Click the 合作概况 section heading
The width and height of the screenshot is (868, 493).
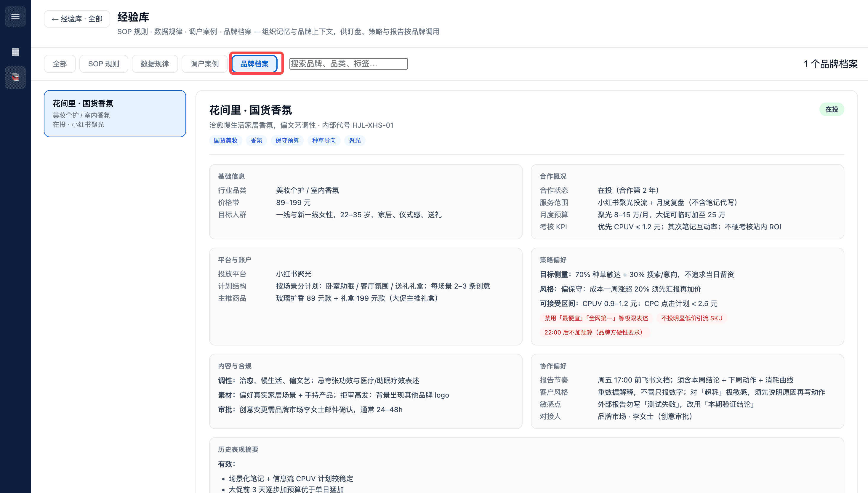tap(553, 176)
